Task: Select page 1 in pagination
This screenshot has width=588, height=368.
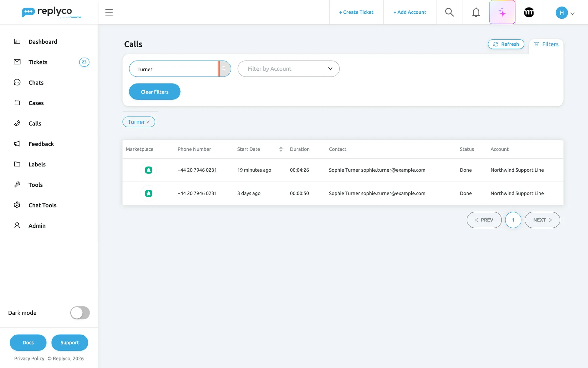Action: (x=513, y=220)
